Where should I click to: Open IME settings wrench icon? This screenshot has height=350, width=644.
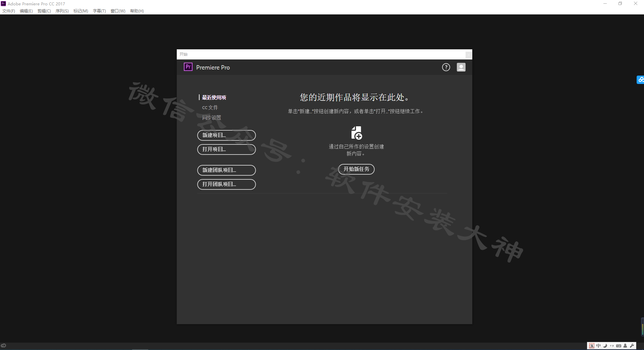pyautogui.click(x=632, y=346)
